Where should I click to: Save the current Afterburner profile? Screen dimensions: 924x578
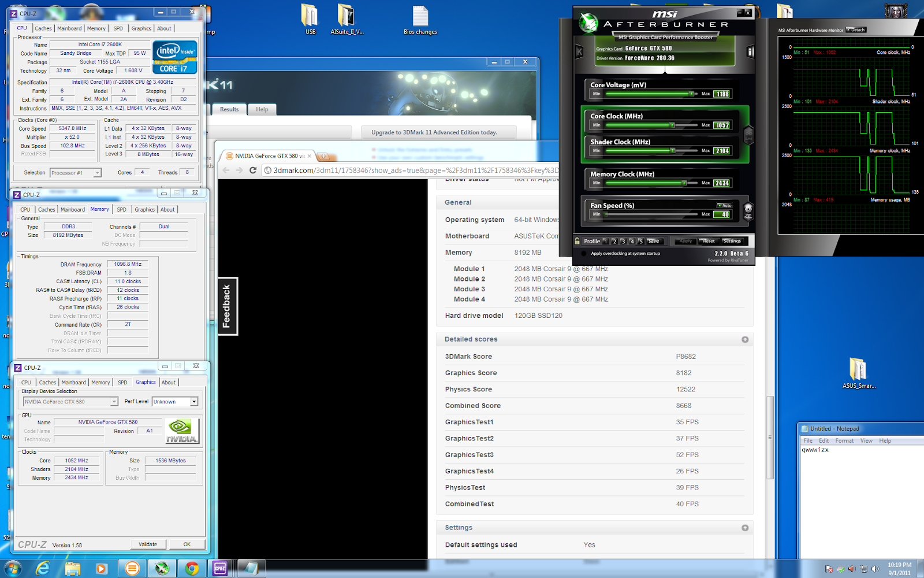[654, 241]
